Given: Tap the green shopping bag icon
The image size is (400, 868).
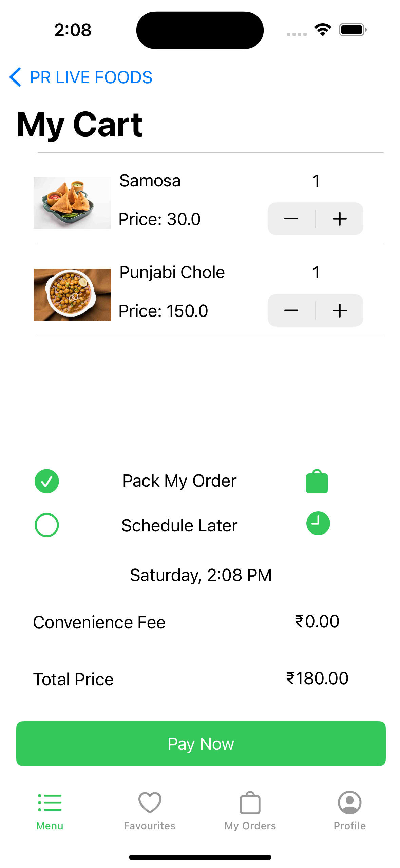Looking at the screenshot, I should tap(317, 482).
